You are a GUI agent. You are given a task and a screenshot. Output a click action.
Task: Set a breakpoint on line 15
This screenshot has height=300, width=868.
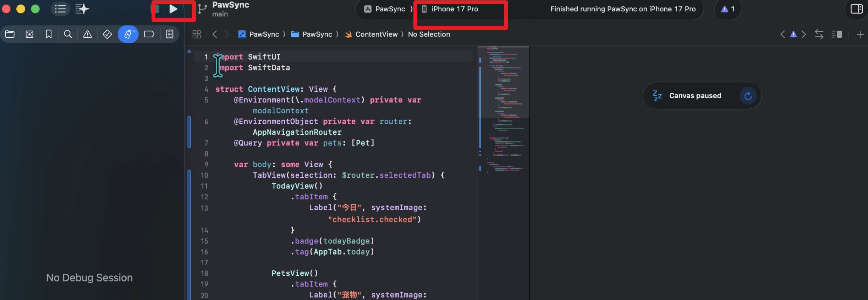(x=204, y=241)
